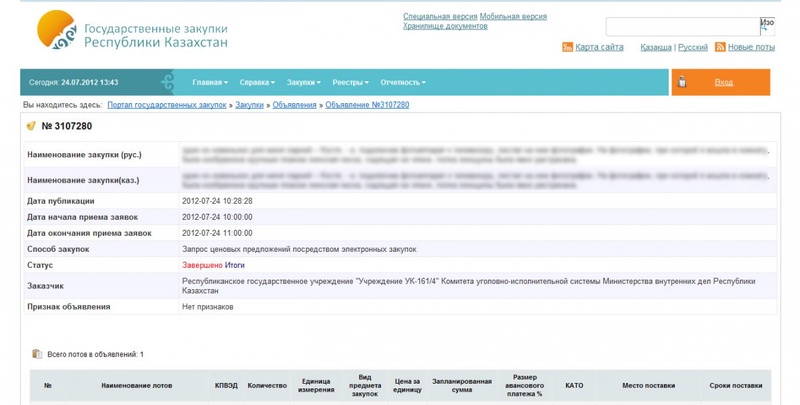
Task: Open the Мобильная версия link
Action: pos(513,16)
